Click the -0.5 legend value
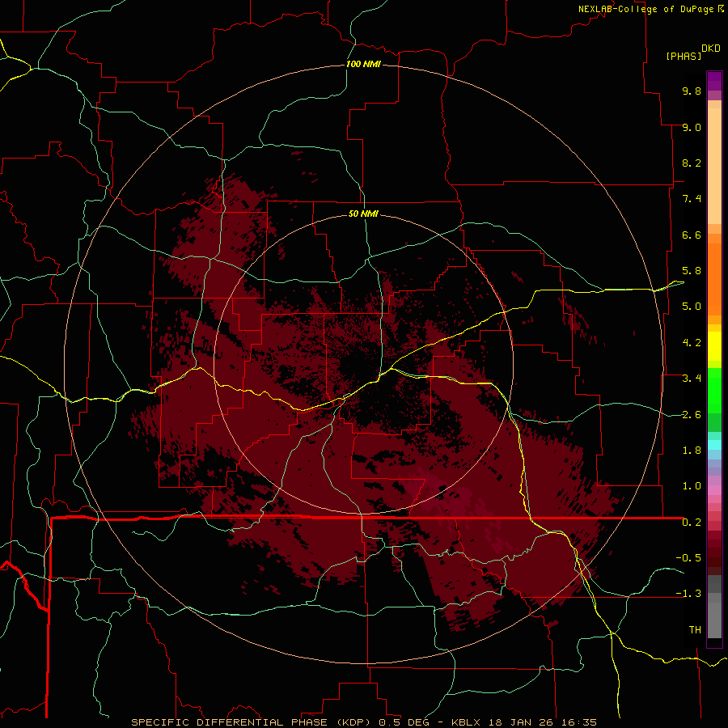728x728 pixels. tap(688, 558)
